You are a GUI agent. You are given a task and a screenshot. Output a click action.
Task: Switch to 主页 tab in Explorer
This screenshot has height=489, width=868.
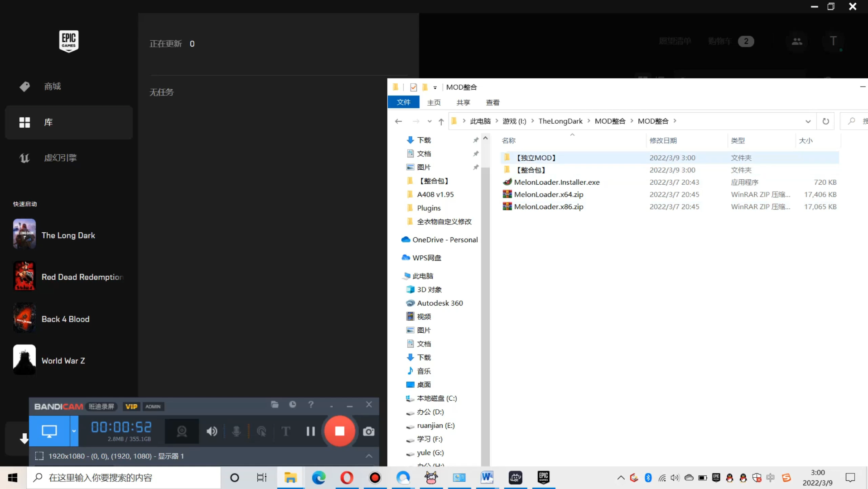(434, 102)
